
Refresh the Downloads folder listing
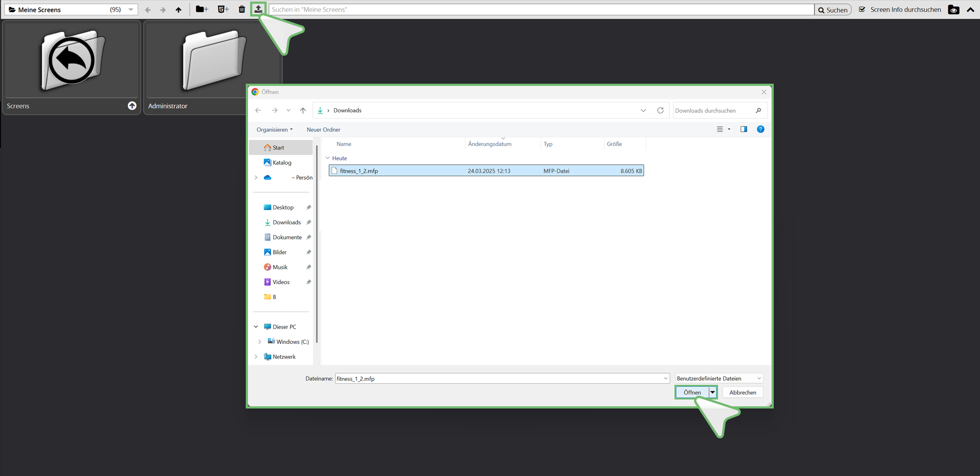pyautogui.click(x=660, y=111)
